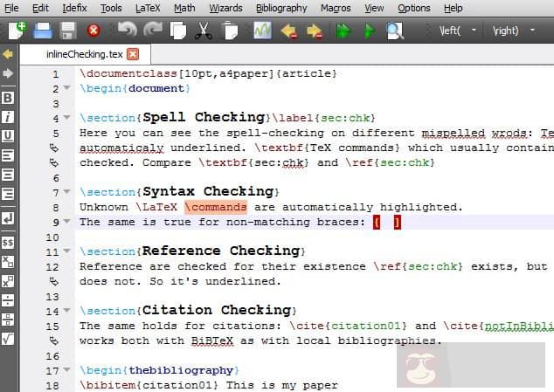Screen dimensions: 554x392
Task: Open the LaTeX menu
Action: pyautogui.click(x=148, y=8)
